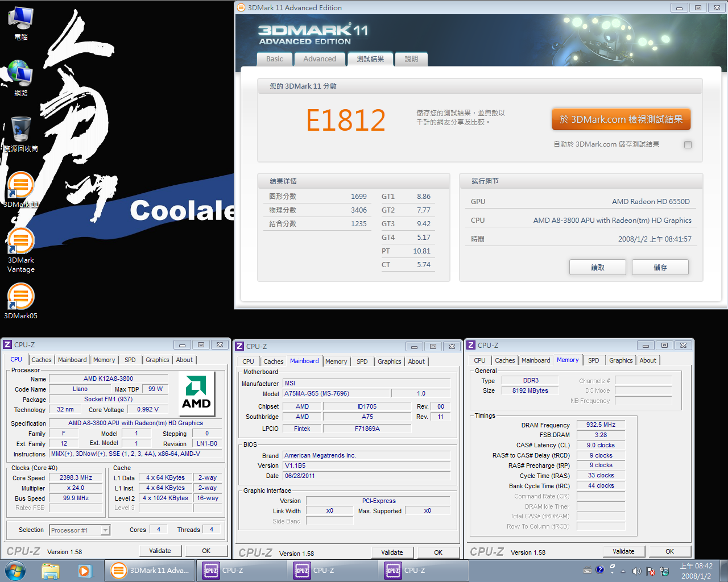This screenshot has width=728, height=582.
Task: Click the volume speaker tray icon
Action: [636, 571]
